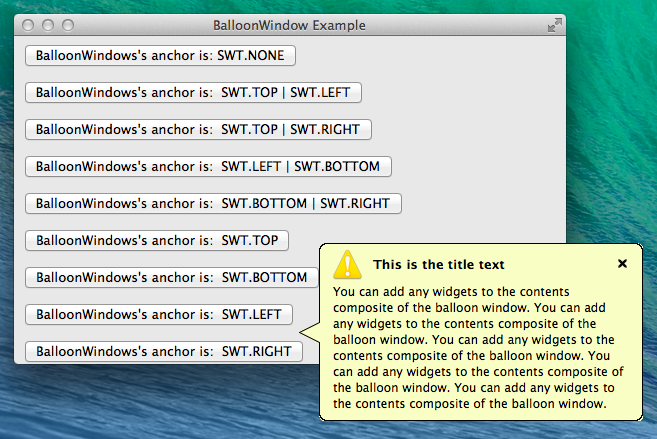Click the balloon body text paragraph
The height and width of the screenshot is (439, 657).
coord(478,348)
